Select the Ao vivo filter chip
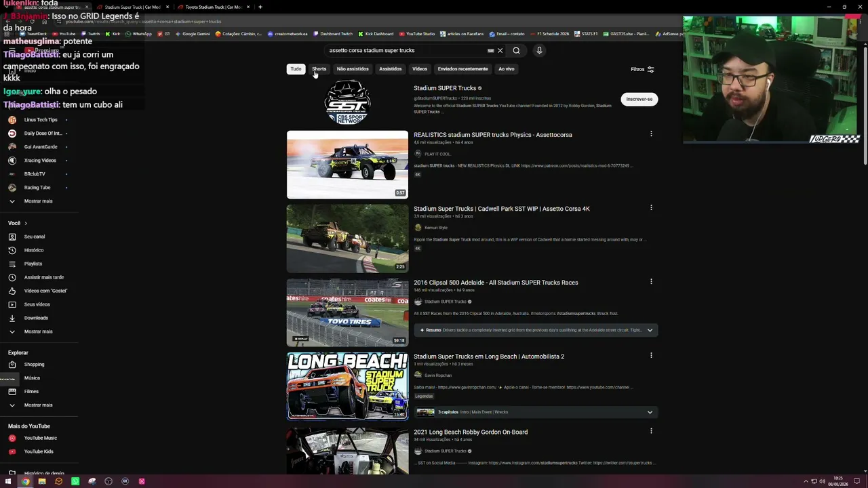Image resolution: width=868 pixels, height=488 pixels. [x=507, y=68]
